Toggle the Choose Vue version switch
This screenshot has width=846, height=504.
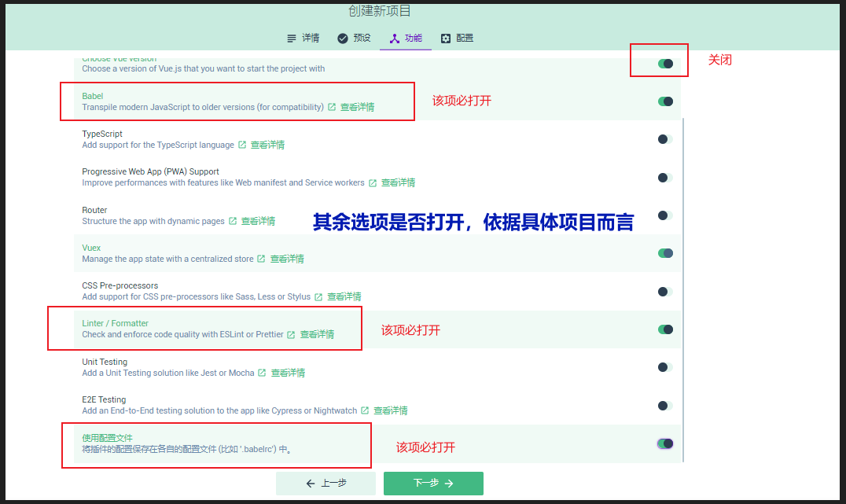[665, 64]
